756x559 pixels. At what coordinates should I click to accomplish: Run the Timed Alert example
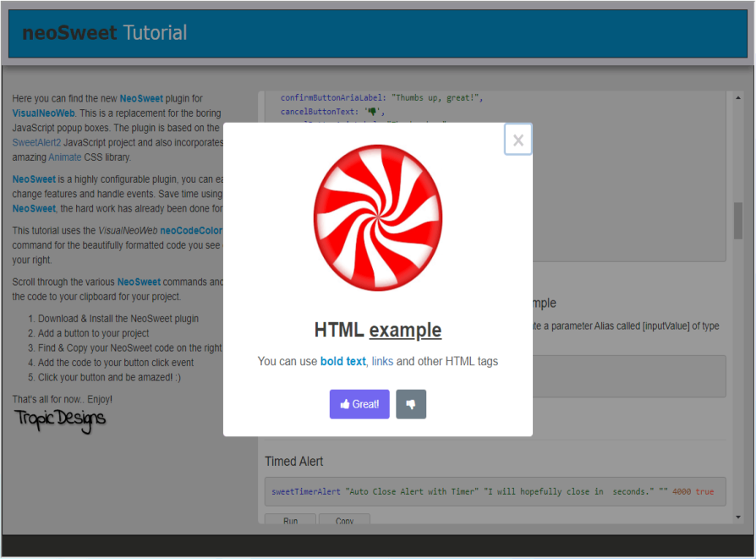pos(290,521)
